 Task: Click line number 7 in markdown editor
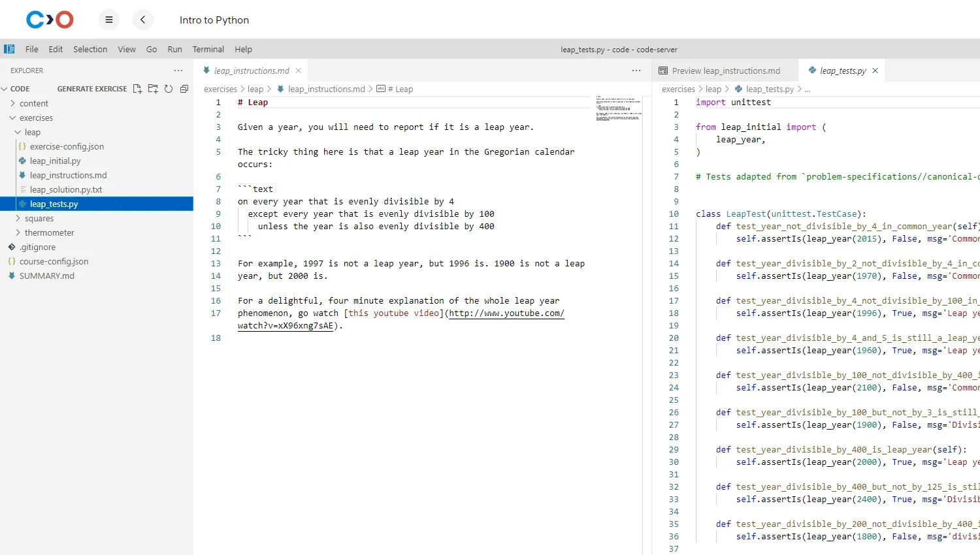(x=218, y=189)
